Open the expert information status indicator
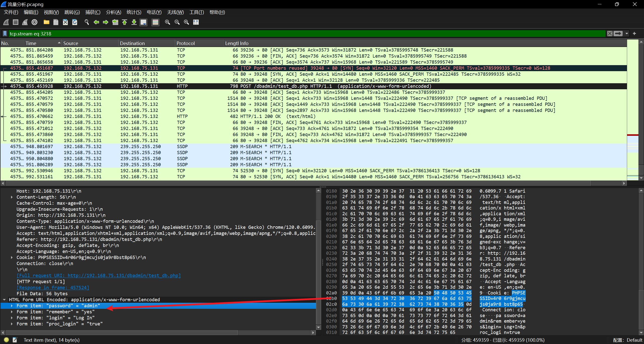The image size is (644, 344). click(6, 340)
